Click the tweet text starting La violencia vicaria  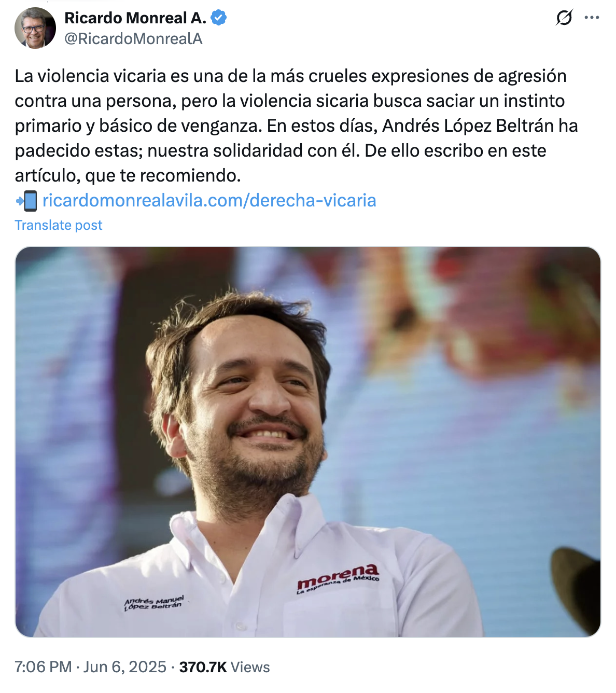click(x=296, y=126)
